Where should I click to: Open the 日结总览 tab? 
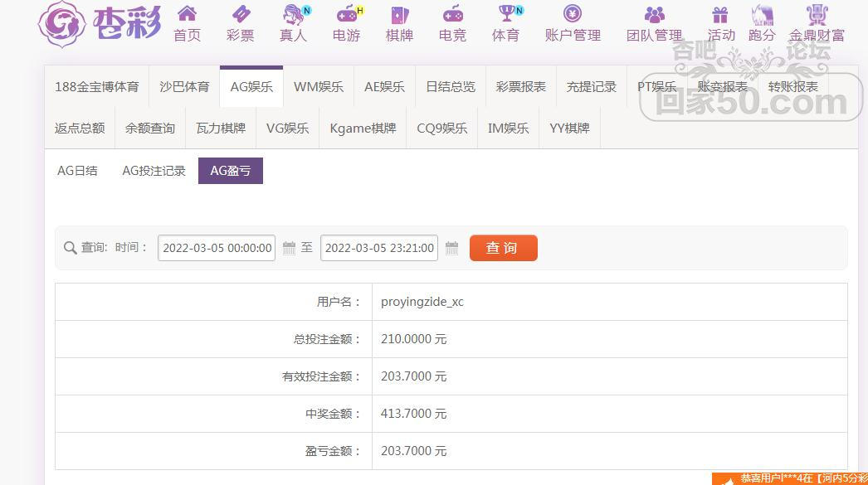[451, 86]
